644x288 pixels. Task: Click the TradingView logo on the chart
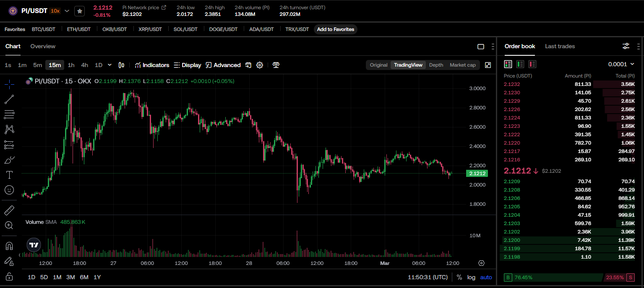[x=34, y=245]
